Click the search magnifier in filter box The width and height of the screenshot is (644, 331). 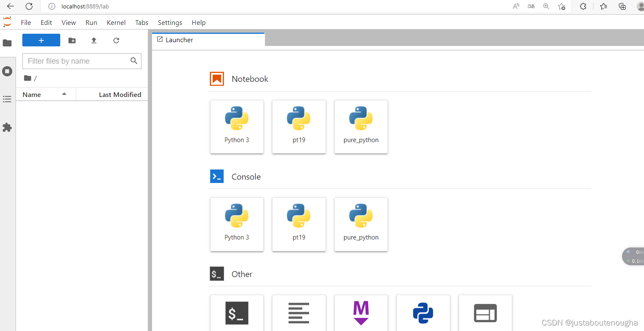(134, 61)
